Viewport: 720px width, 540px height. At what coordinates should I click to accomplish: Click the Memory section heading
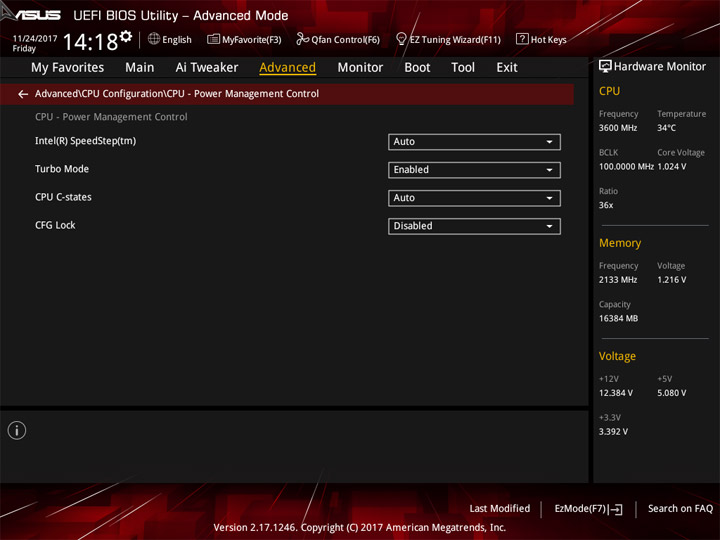[x=620, y=243]
